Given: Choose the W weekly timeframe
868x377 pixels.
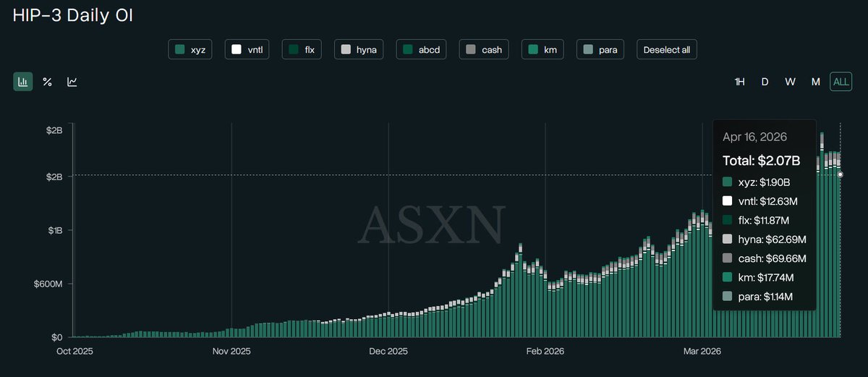Looking at the screenshot, I should pyautogui.click(x=790, y=82).
